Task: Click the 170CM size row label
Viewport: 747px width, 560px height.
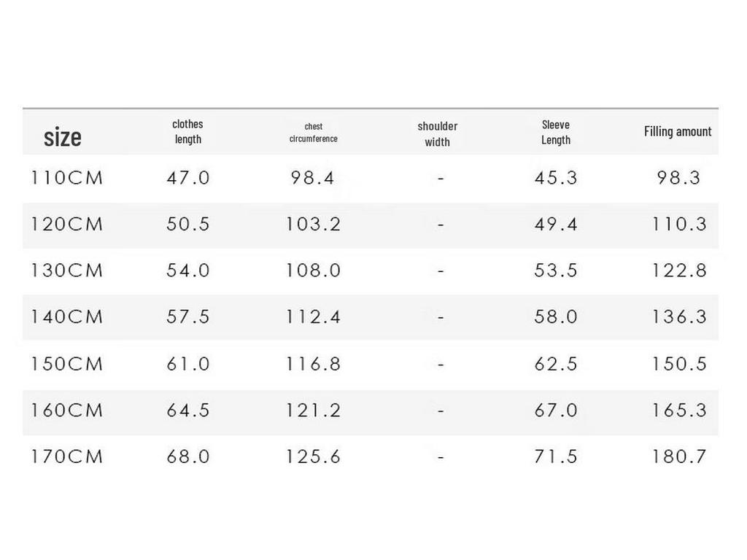Action: [66, 456]
